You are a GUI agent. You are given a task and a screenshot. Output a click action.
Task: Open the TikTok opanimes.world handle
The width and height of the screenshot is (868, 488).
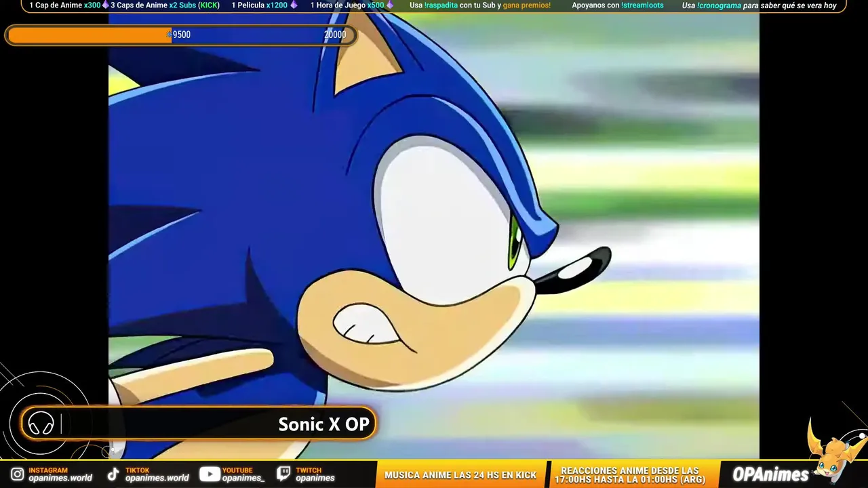pos(157,478)
